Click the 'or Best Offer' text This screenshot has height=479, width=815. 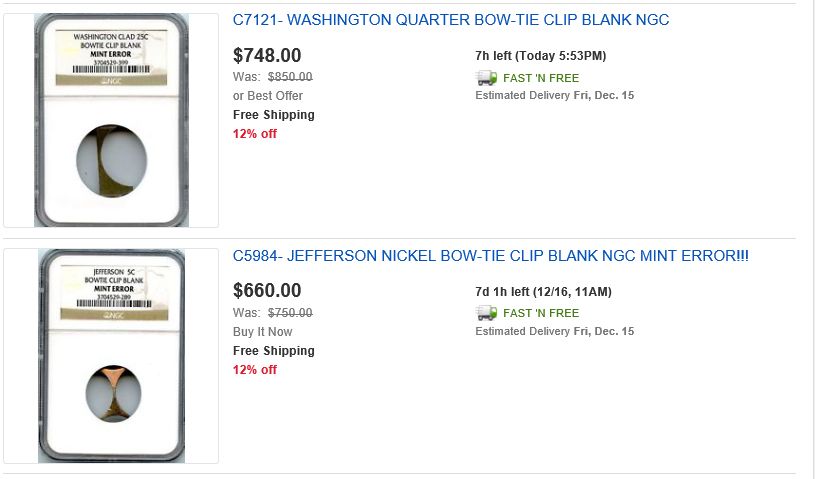tap(268, 96)
